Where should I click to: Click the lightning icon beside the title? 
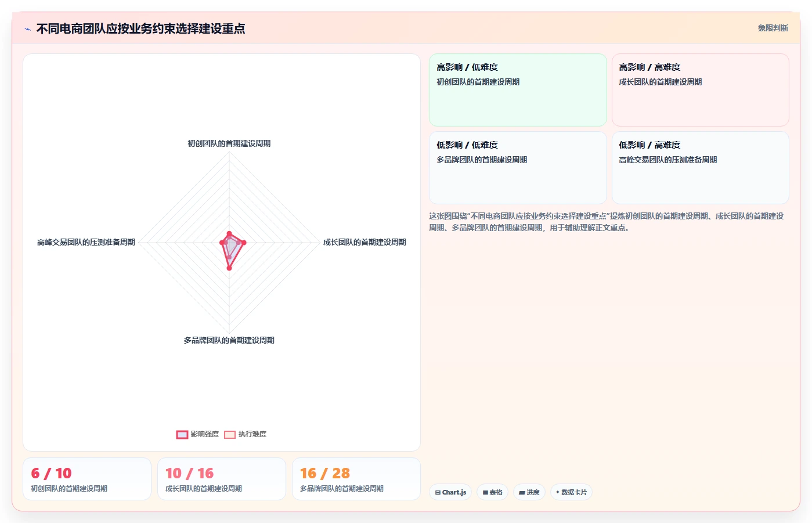[27, 29]
